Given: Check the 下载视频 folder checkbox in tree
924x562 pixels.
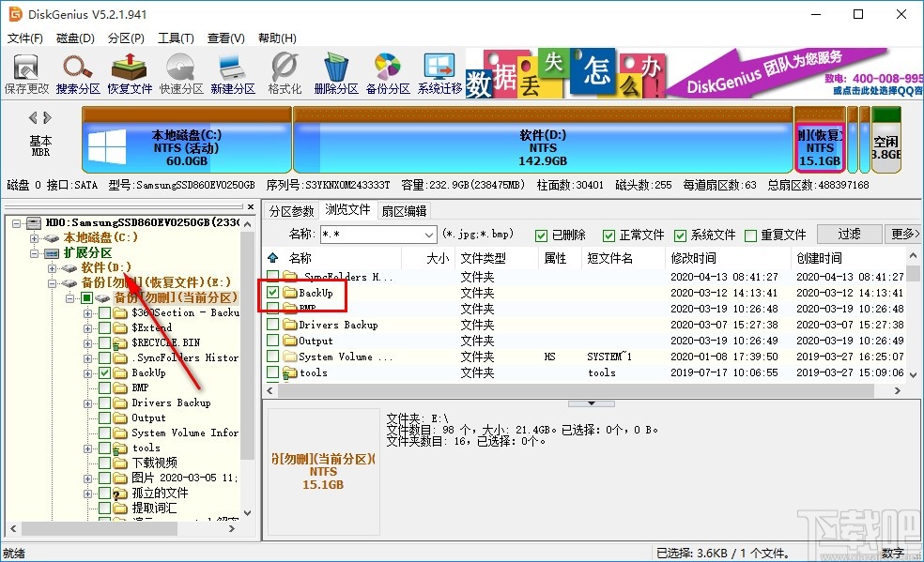Looking at the screenshot, I should [x=105, y=463].
